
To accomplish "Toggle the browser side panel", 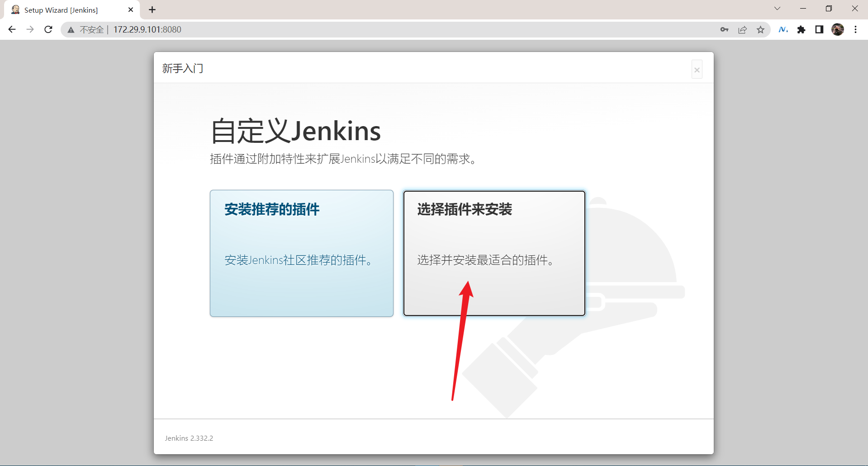I will (x=819, y=29).
